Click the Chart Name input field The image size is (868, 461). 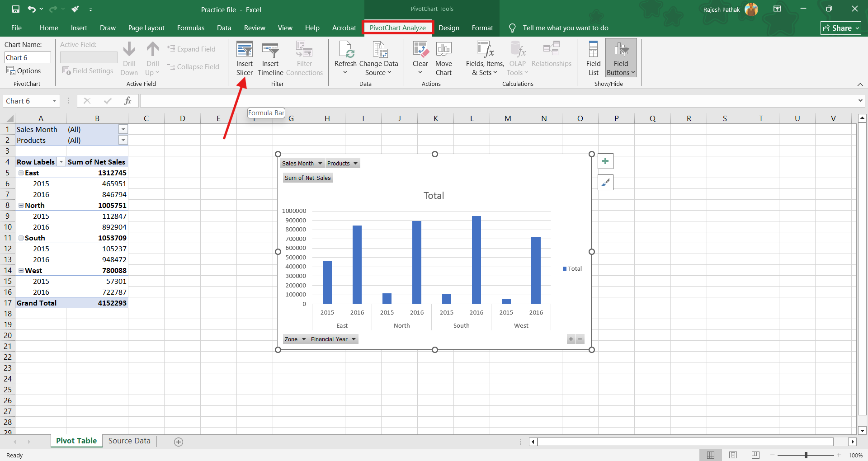click(28, 57)
